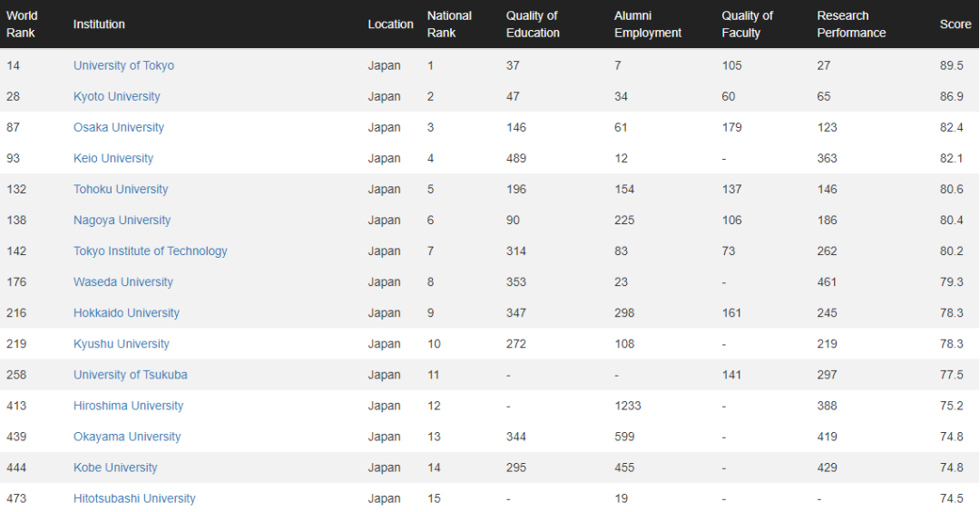Screen dimensions: 980x512
Task: Select the University of Tsukuba link
Action: (131, 374)
